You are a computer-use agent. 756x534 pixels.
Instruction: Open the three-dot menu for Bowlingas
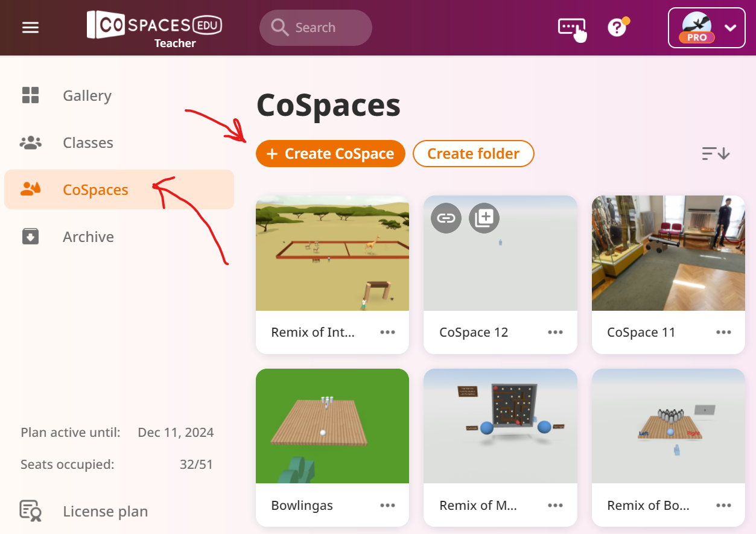tap(387, 506)
